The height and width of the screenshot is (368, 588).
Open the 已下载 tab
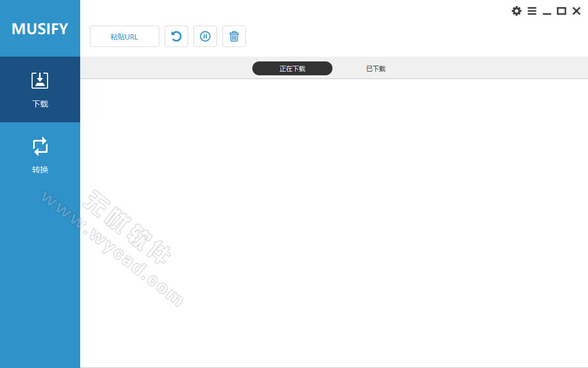pos(376,68)
